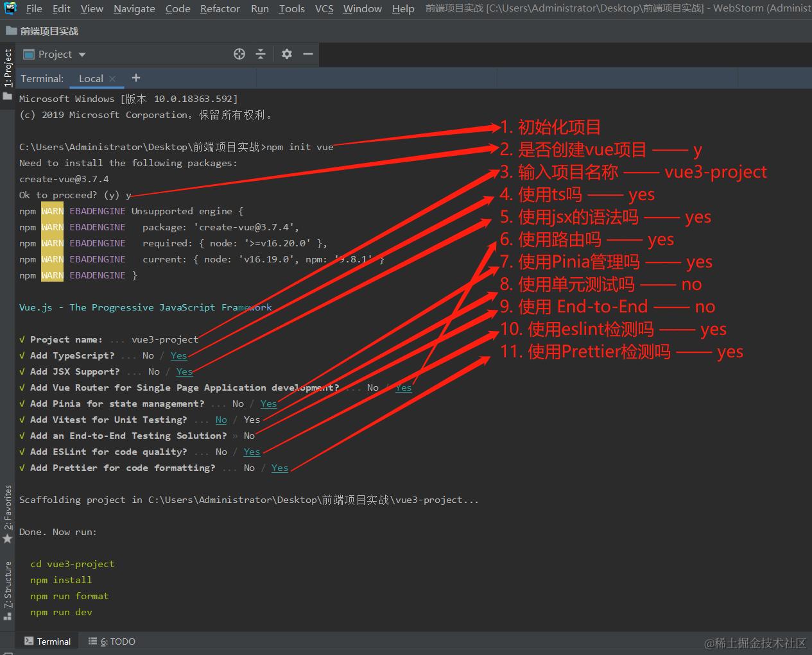Image resolution: width=812 pixels, height=655 pixels.
Task: Click 'Ok to proceed? (y) y' line
Action: click(x=75, y=195)
